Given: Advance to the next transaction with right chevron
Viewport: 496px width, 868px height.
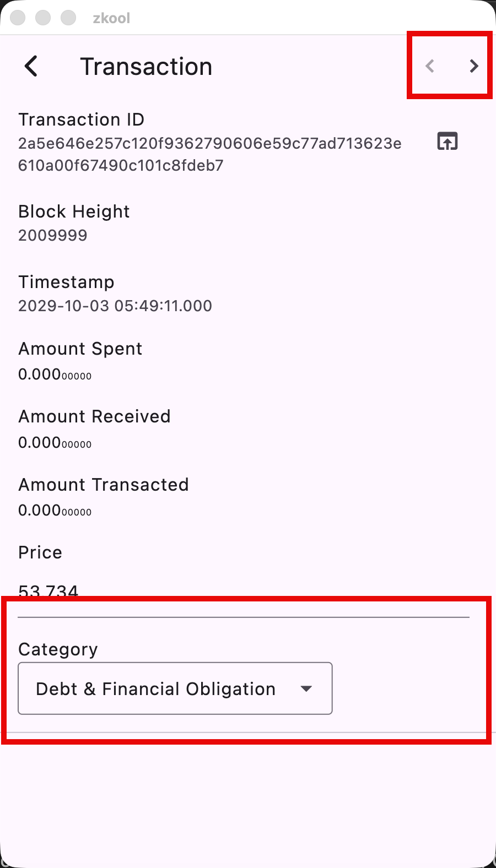Looking at the screenshot, I should [473, 66].
